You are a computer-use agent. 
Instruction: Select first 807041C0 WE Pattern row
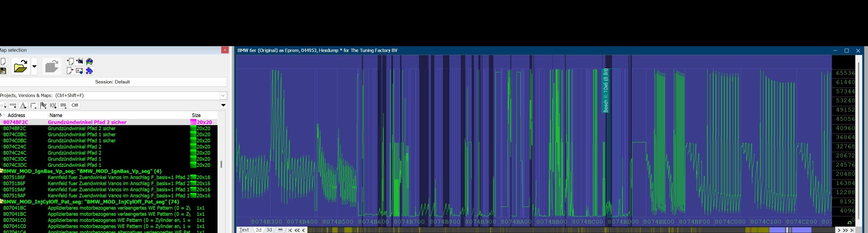[108, 220]
